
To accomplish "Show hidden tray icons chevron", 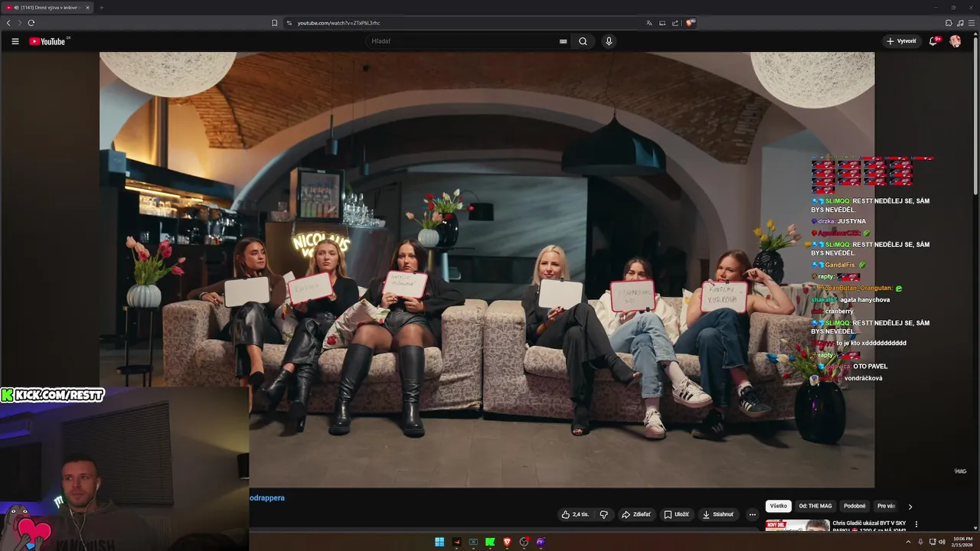I will coord(908,542).
